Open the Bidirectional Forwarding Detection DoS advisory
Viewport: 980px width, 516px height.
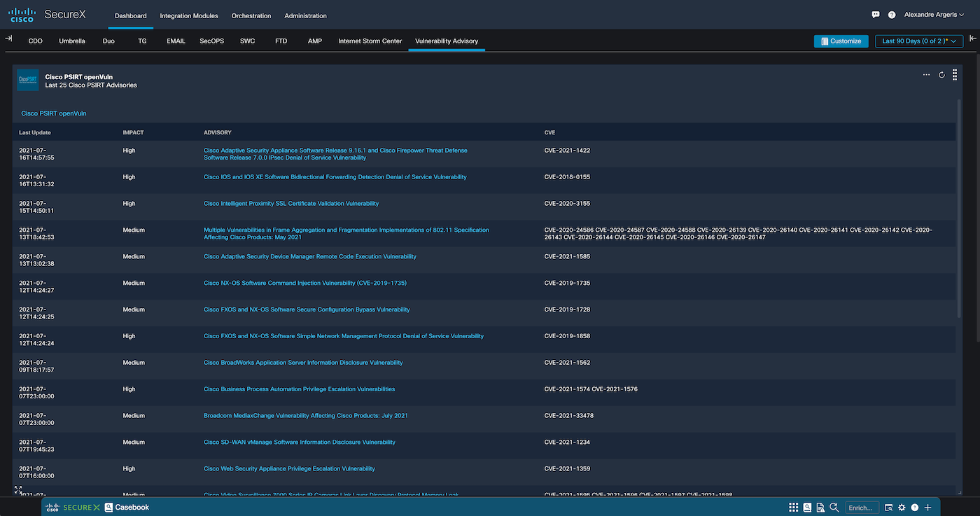[335, 177]
